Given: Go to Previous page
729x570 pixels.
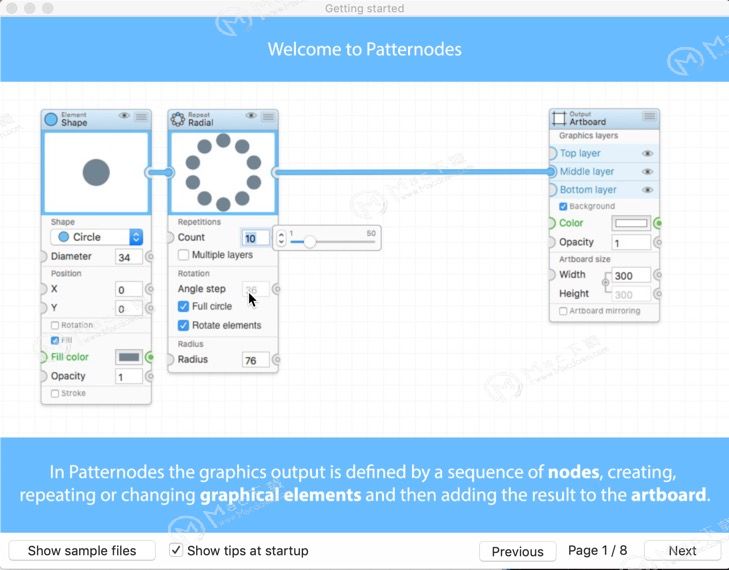Looking at the screenshot, I should [x=517, y=551].
